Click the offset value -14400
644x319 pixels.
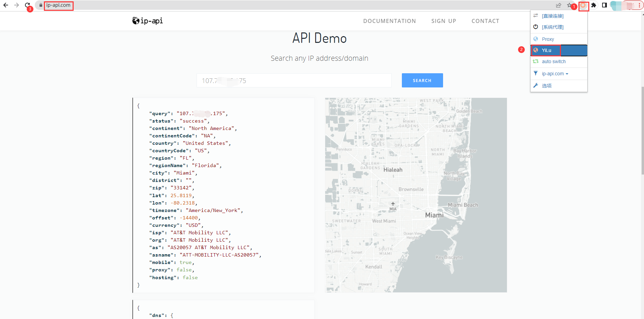(x=189, y=218)
